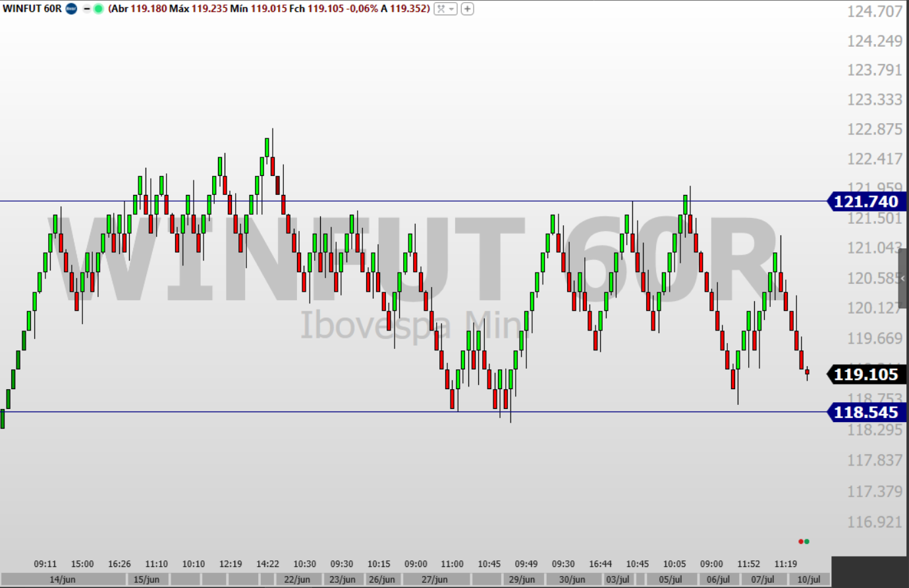Click the 10:05 time label on axis
909x588 pixels.
pyautogui.click(x=675, y=564)
